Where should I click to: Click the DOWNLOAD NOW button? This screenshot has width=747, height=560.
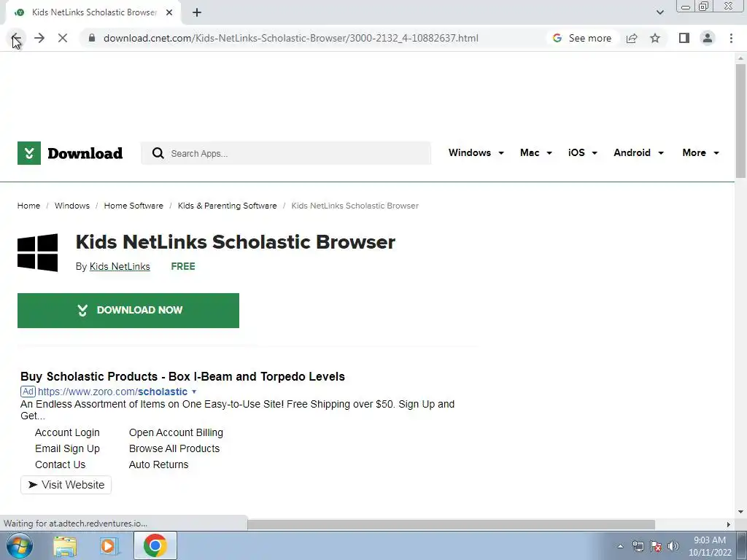tap(128, 311)
